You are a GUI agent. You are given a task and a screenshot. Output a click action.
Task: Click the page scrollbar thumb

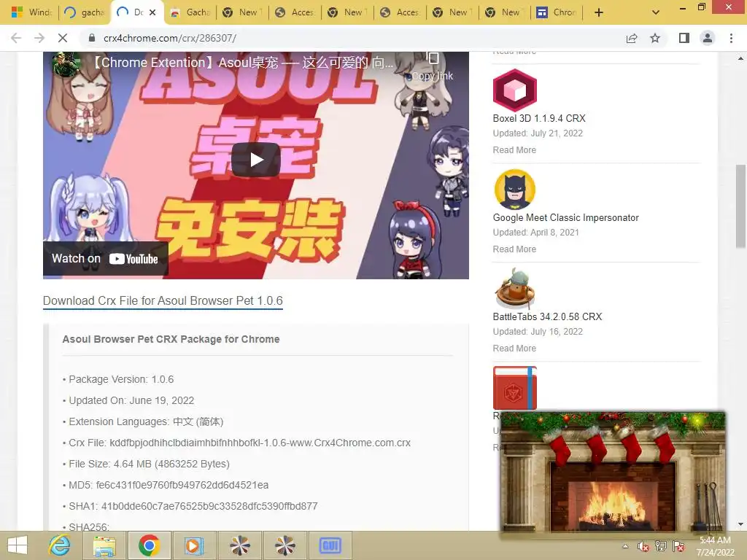(x=740, y=206)
